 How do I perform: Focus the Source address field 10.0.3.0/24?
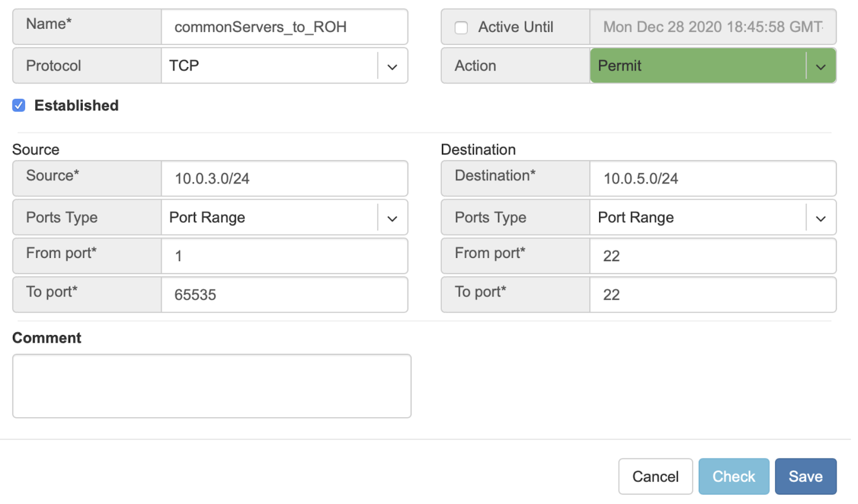point(284,179)
